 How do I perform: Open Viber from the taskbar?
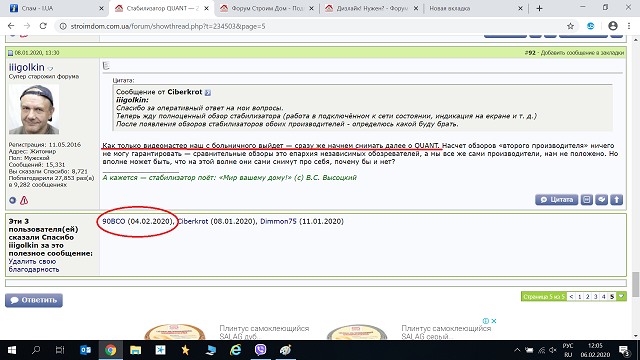pos(260,350)
